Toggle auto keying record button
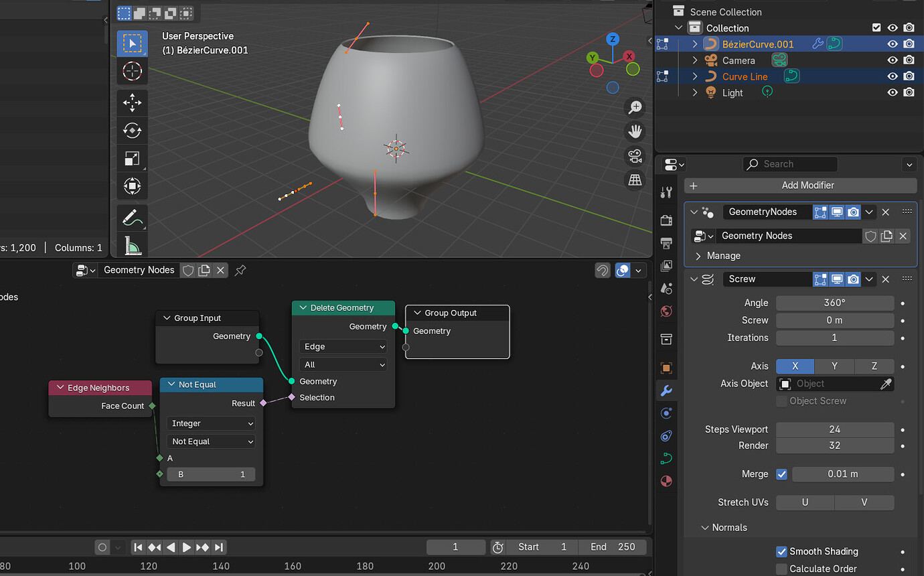924x576 pixels. click(102, 547)
